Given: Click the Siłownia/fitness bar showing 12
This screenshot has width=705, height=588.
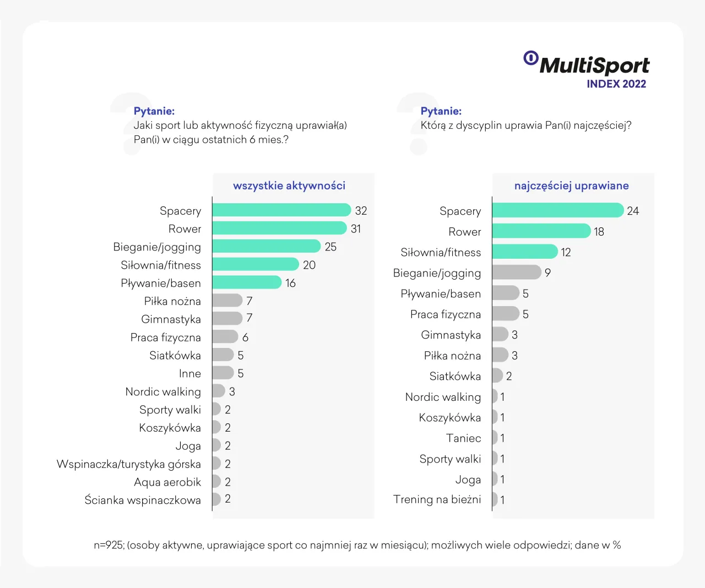Looking at the screenshot, I should [x=524, y=252].
